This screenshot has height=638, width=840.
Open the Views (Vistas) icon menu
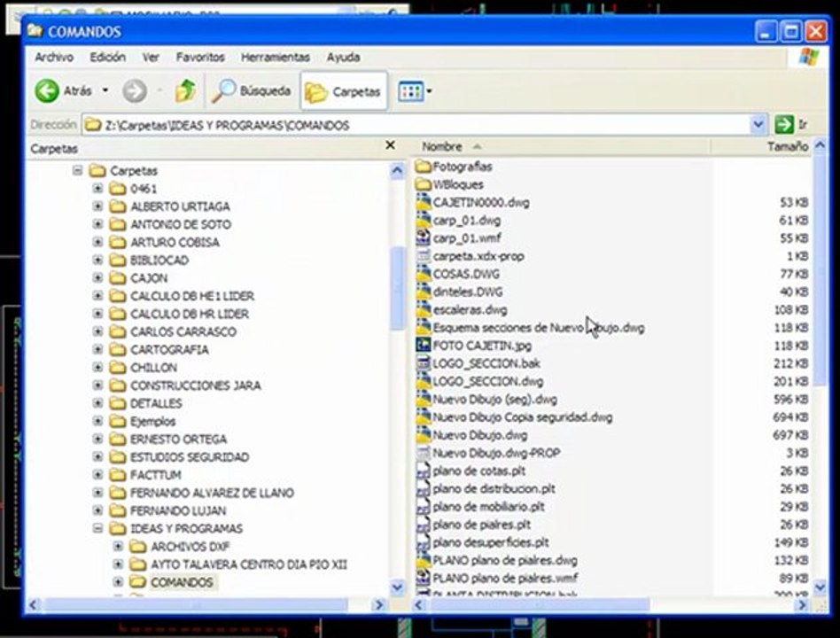point(411,91)
